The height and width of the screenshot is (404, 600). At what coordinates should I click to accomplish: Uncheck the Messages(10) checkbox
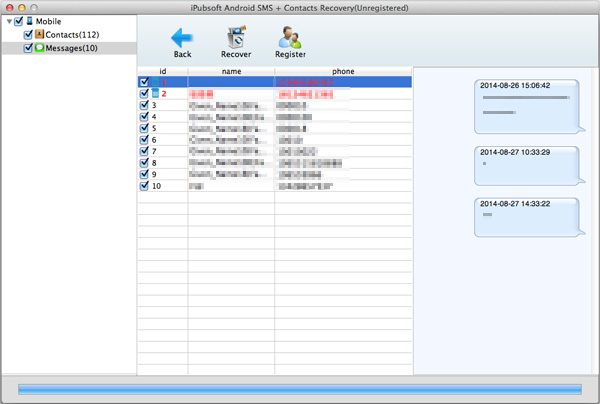click(x=28, y=47)
